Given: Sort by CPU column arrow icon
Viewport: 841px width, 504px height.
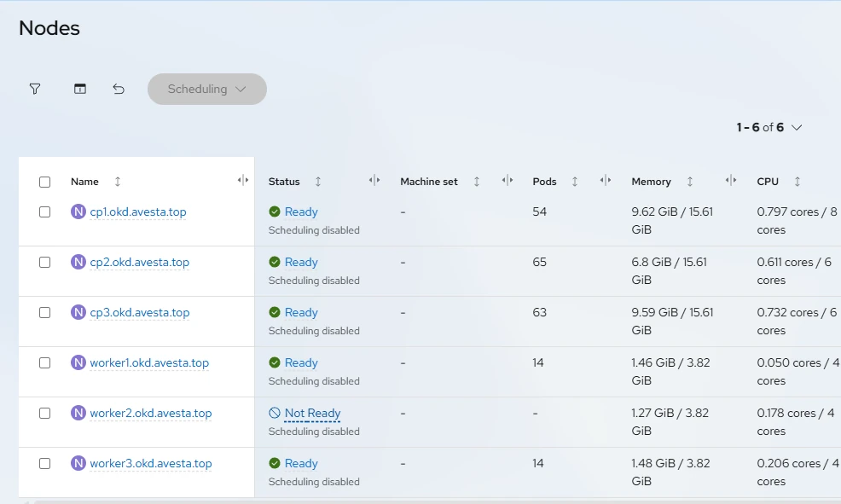Looking at the screenshot, I should click(797, 182).
